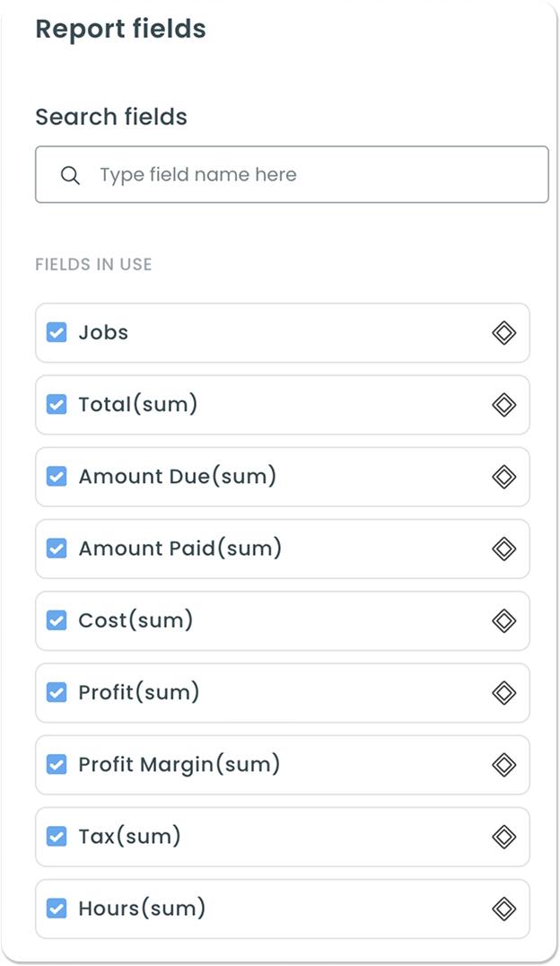
Task: Disable the Amount Due(sum) field checkbox
Action: [x=57, y=477]
